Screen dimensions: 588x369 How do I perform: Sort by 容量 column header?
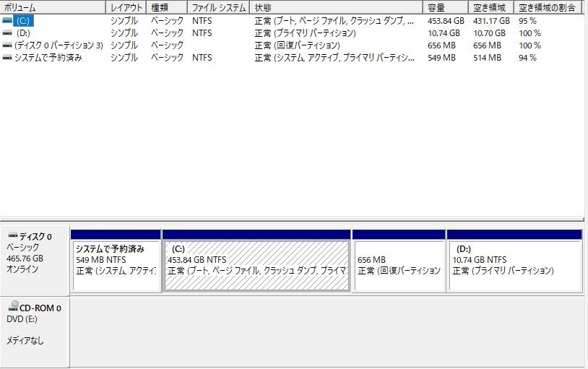pyautogui.click(x=446, y=7)
